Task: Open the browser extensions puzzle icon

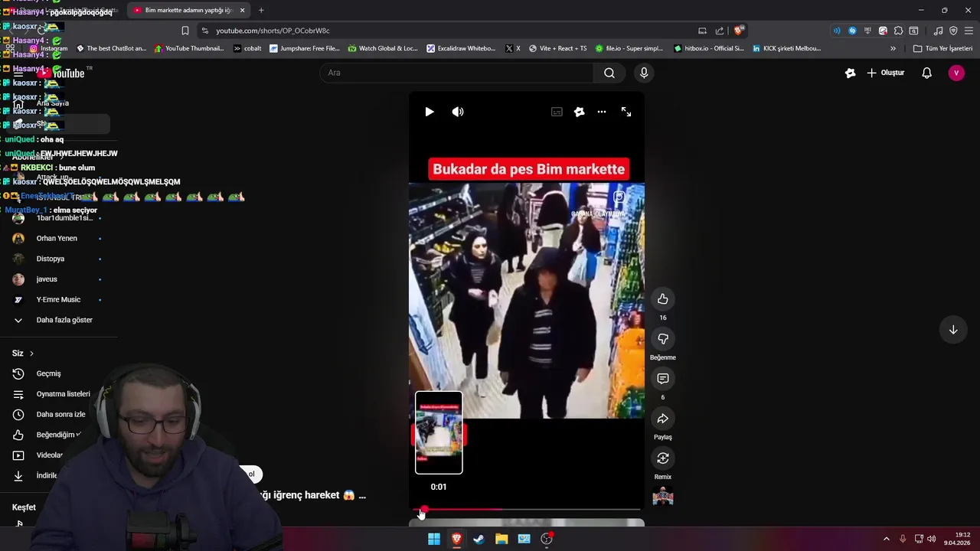Action: 898,31
